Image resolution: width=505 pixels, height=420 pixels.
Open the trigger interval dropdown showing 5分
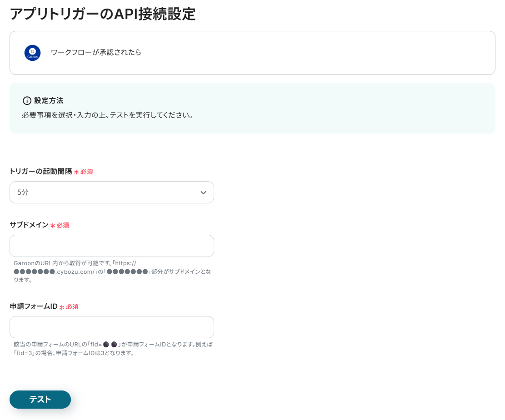pos(111,193)
